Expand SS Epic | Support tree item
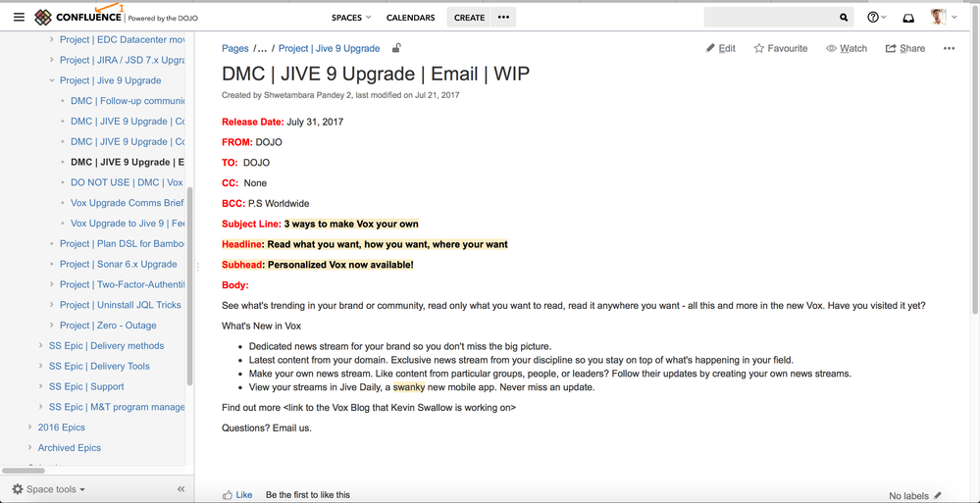 point(40,386)
